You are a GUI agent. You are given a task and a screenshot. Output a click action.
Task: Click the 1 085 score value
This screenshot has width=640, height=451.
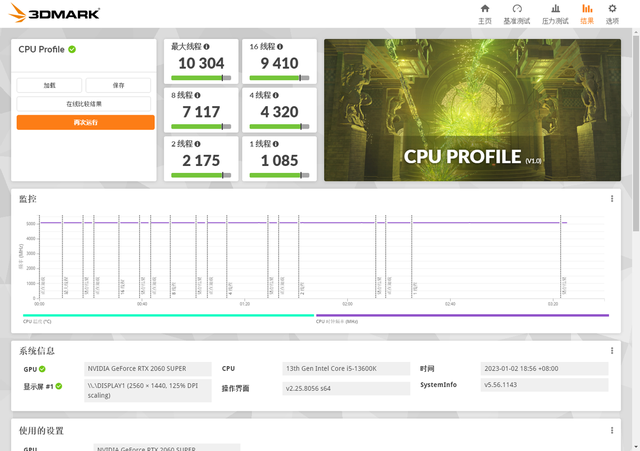click(x=280, y=160)
